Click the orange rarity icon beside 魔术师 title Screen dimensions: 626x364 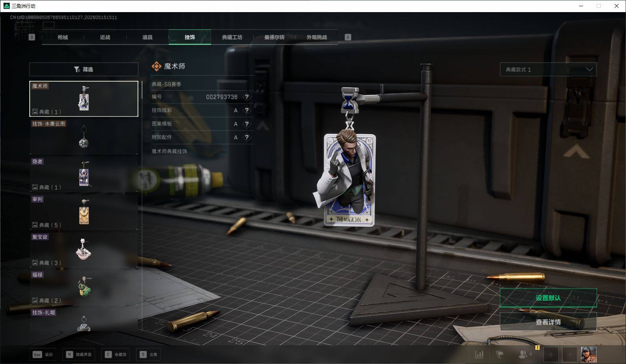156,66
